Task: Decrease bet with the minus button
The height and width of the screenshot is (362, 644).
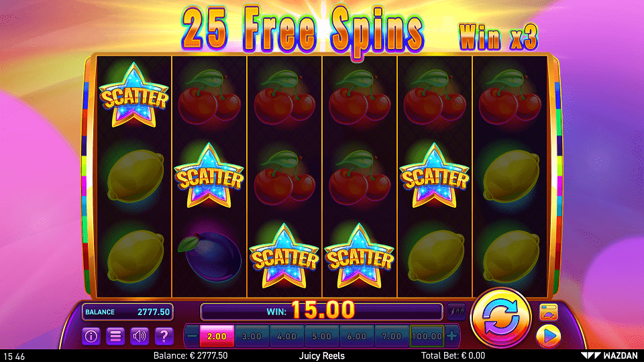Action: pyautogui.click(x=192, y=336)
